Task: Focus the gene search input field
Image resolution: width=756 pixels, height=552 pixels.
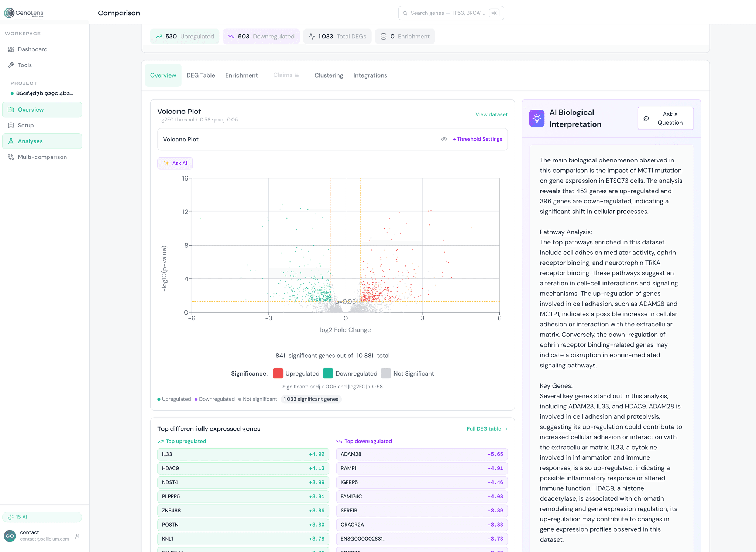Action: (451, 13)
